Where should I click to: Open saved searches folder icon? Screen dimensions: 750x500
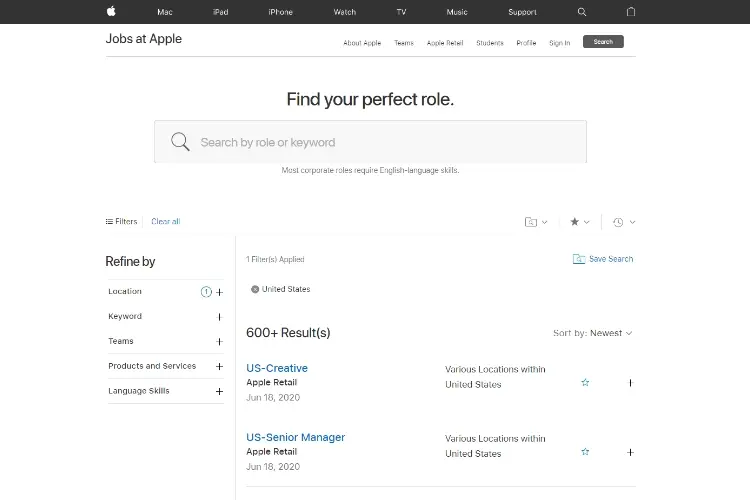[x=531, y=222]
